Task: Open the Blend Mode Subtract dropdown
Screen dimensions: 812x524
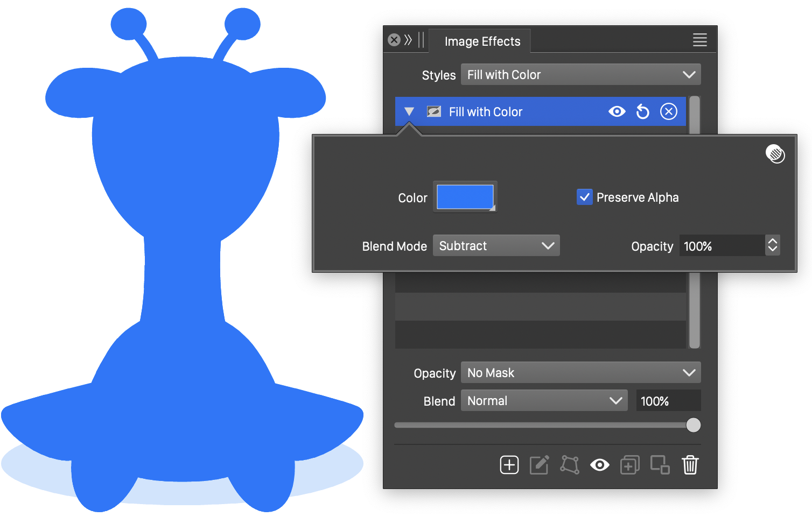Action: [496, 246]
